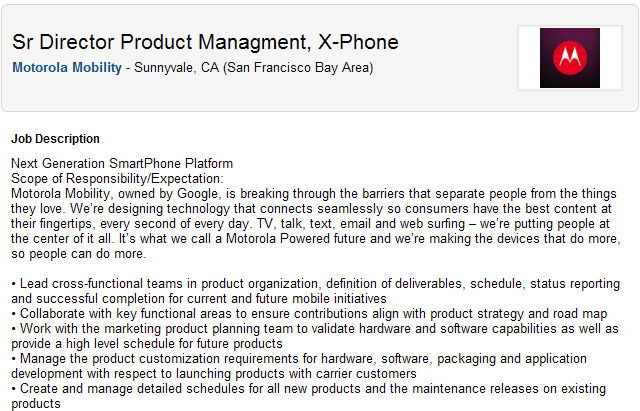Click the Sunnyvale, CA location text
The height and width of the screenshot is (411, 640).
point(176,67)
